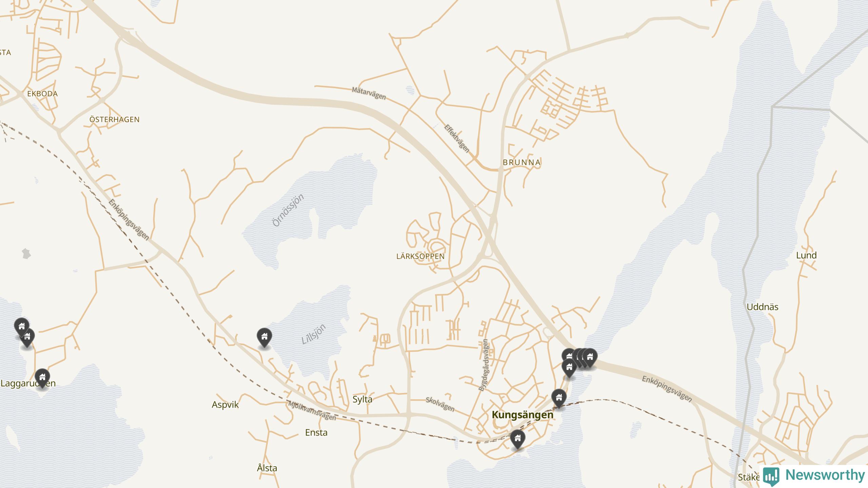This screenshot has width=868, height=488.
Task: Select lower house marker of the pair above Laggarudden
Action: coord(28,337)
